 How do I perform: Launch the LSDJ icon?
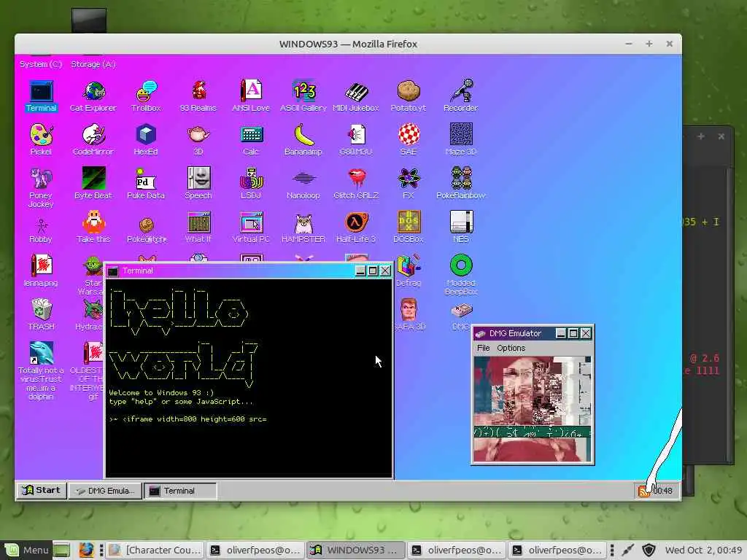251,183
